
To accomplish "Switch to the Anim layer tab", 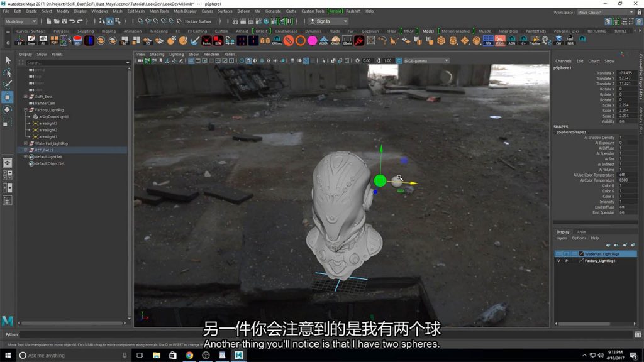I will (582, 232).
